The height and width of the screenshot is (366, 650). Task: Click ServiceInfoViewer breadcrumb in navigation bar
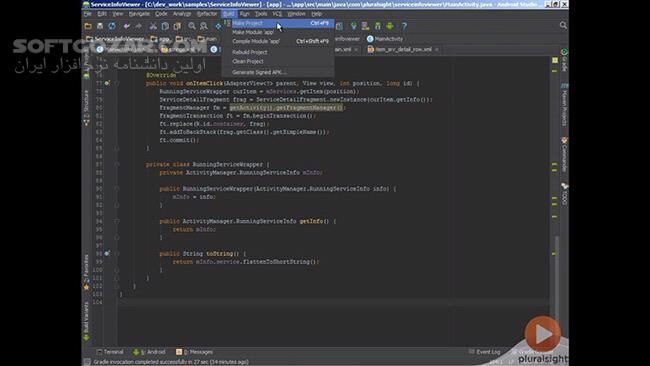pyautogui.click(x=114, y=39)
